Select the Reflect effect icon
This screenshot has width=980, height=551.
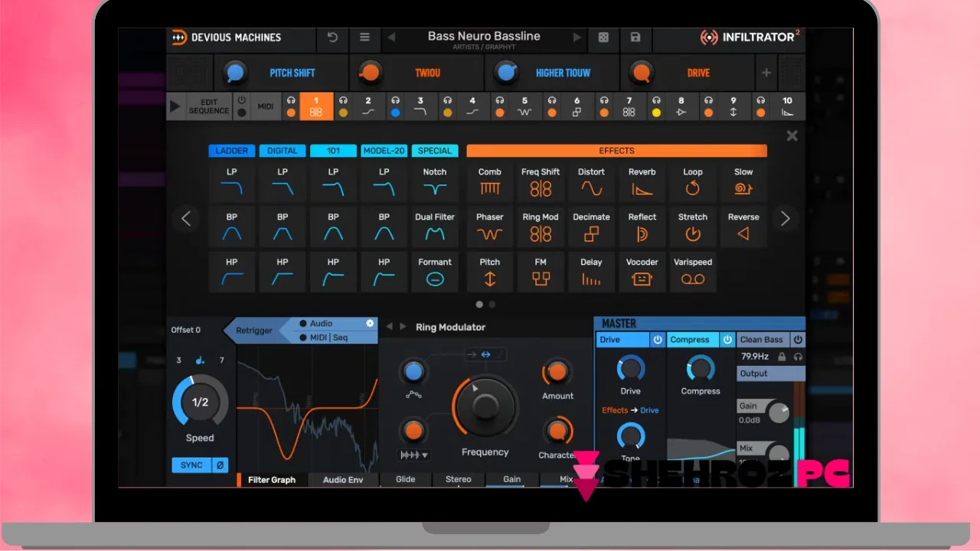coord(642,234)
